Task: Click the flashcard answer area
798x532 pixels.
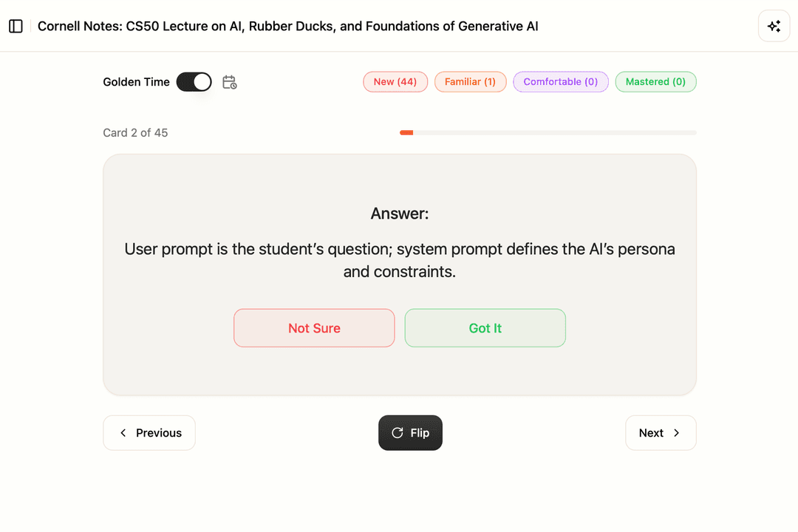Action: tap(399, 259)
